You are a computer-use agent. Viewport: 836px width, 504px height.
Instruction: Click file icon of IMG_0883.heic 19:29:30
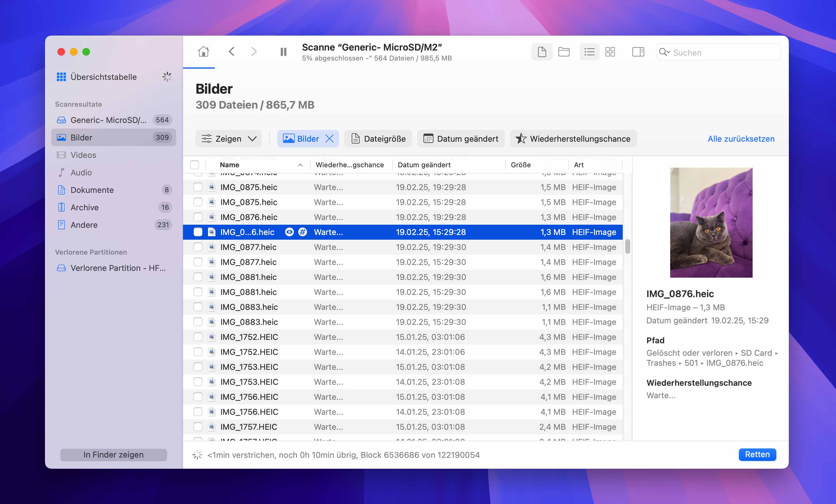pos(212,307)
